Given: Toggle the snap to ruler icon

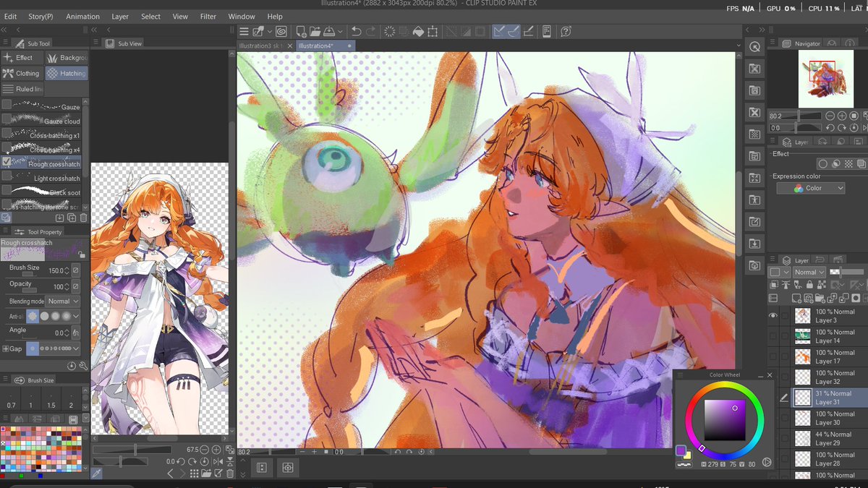Looking at the screenshot, I should (499, 31).
